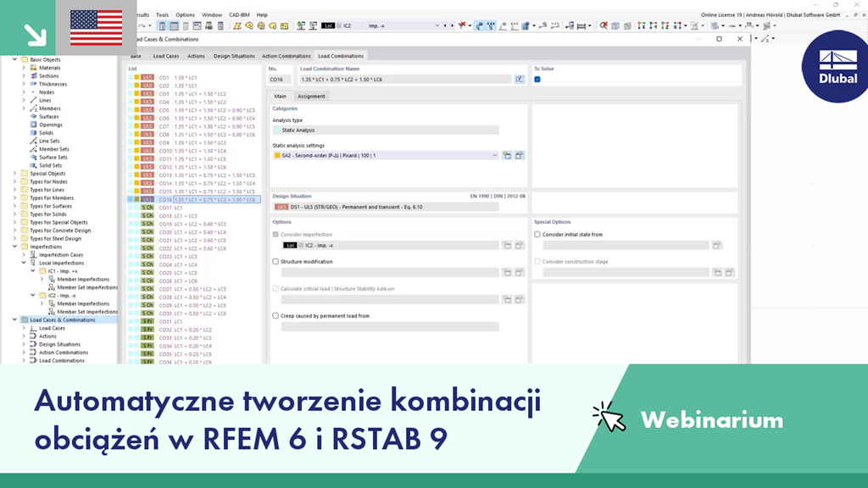
Task: Toggle the navigator panel toolbar icon
Action: pos(162,26)
